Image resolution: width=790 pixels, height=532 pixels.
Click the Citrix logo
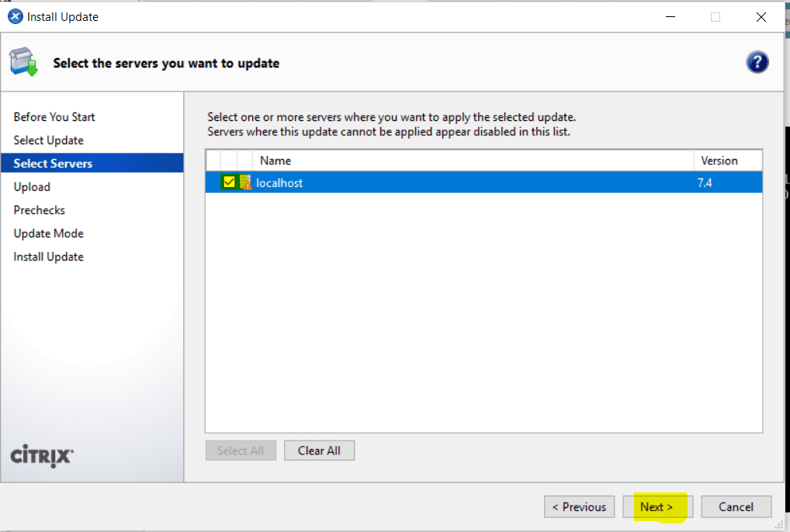[x=40, y=457]
